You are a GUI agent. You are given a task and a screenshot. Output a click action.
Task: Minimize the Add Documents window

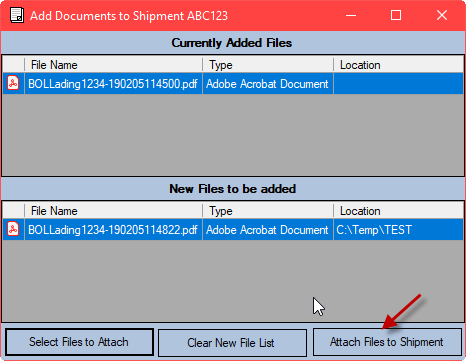pos(351,15)
